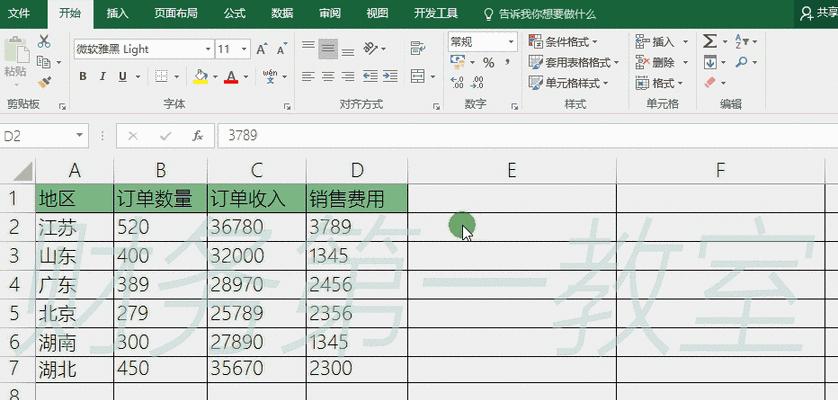Click the 告诉我你想要做什么 search box
The image size is (838, 400).
click(540, 14)
